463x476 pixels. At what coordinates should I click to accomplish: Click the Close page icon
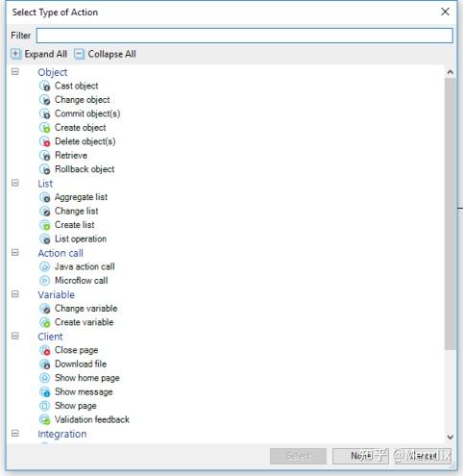tap(44, 350)
